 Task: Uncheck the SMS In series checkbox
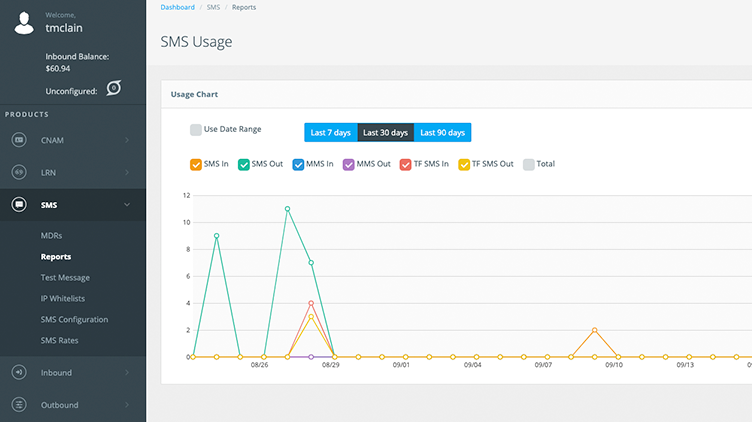point(196,164)
